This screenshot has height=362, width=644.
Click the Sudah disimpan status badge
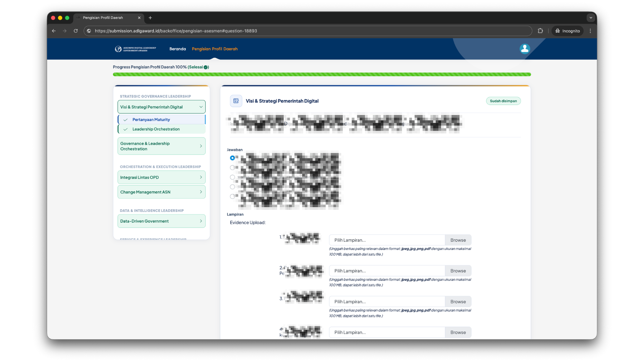(x=503, y=101)
